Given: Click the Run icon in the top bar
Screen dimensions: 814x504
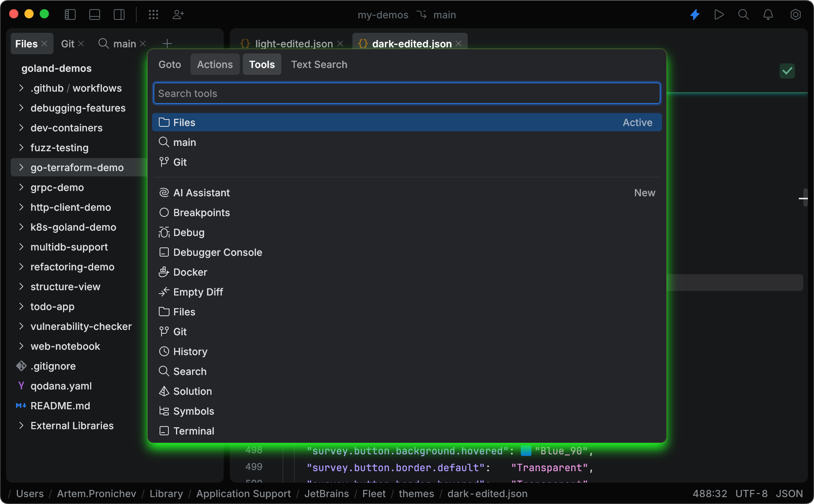Looking at the screenshot, I should [x=719, y=15].
